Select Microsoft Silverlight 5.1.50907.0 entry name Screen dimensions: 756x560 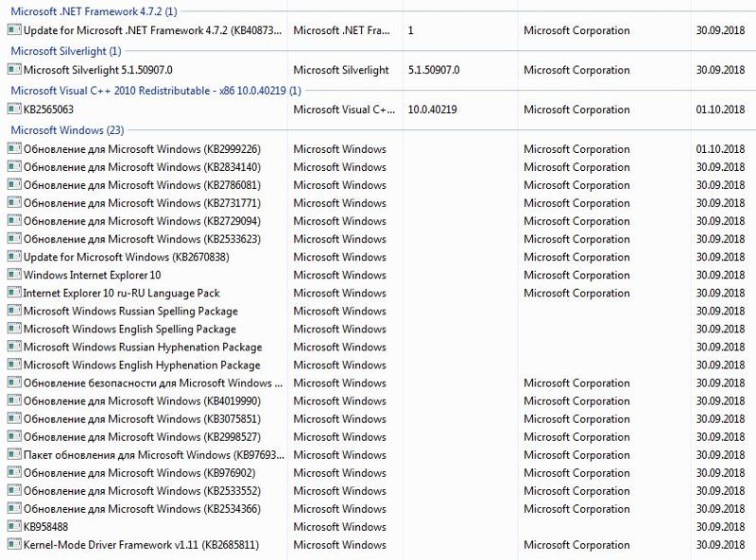click(98, 70)
